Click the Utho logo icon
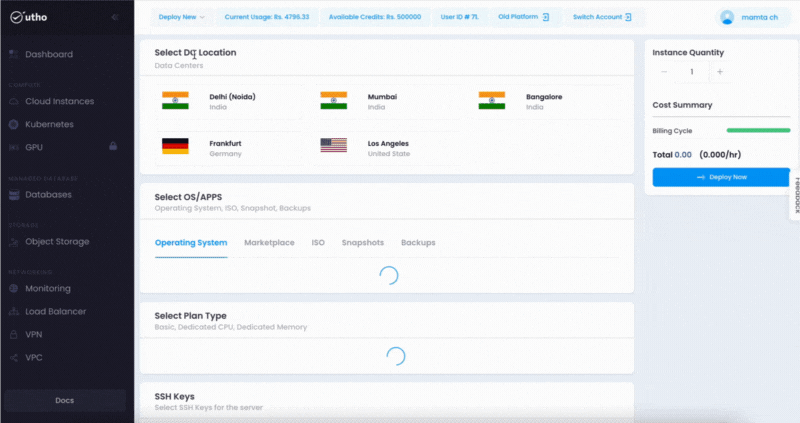The image size is (800, 423). pyautogui.click(x=16, y=16)
